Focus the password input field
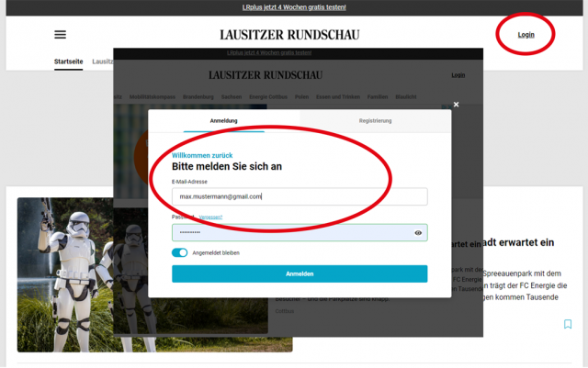The width and height of the screenshot is (588, 368). coord(290,233)
